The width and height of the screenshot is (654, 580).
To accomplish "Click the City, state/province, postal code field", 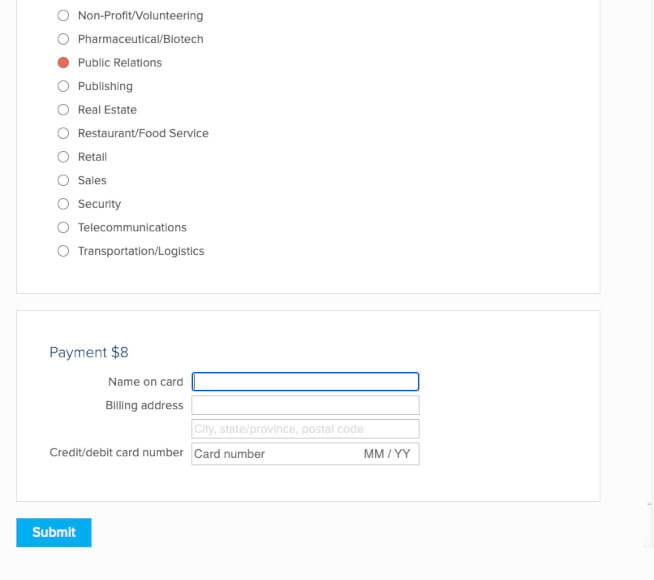I will 305,429.
